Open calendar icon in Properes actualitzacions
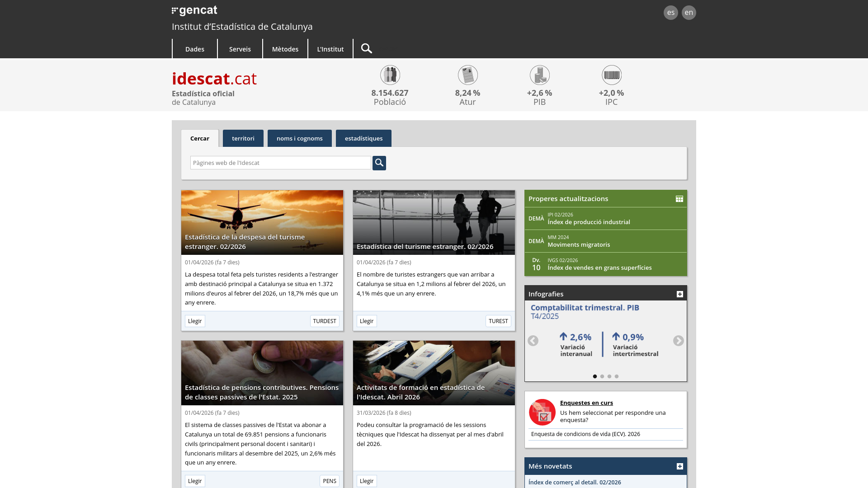The height and width of the screenshot is (488, 868). tap(679, 199)
